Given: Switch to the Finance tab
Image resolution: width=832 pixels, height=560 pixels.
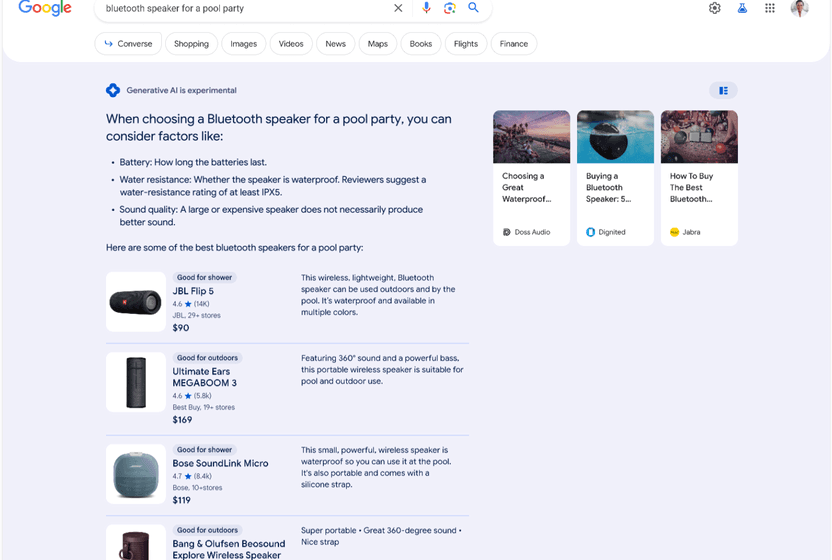Looking at the screenshot, I should [514, 44].
